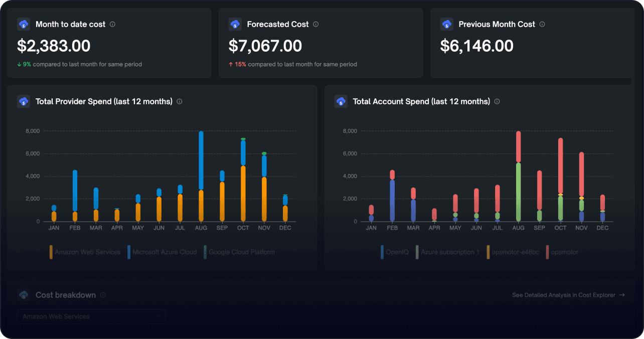The image size is (644, 339).
Task: Click the $6,146.00 previous month value
Action: click(x=477, y=46)
